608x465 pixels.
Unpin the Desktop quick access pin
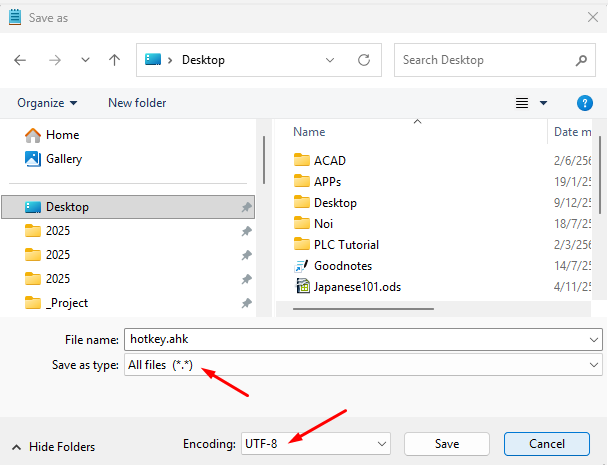tap(246, 207)
